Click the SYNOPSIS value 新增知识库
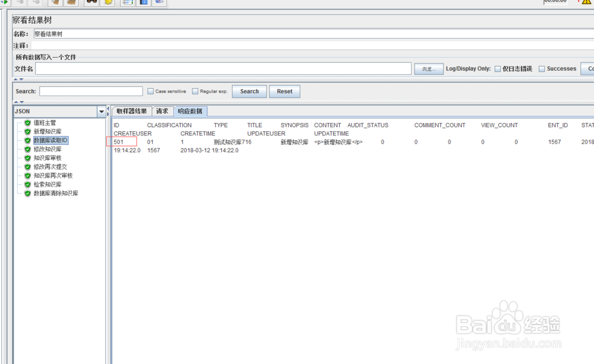Image resolution: width=594 pixels, height=364 pixels. (295, 142)
